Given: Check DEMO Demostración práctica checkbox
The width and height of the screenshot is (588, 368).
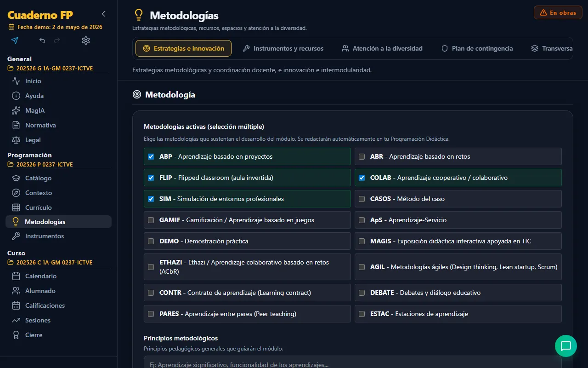Looking at the screenshot, I should click(x=151, y=241).
